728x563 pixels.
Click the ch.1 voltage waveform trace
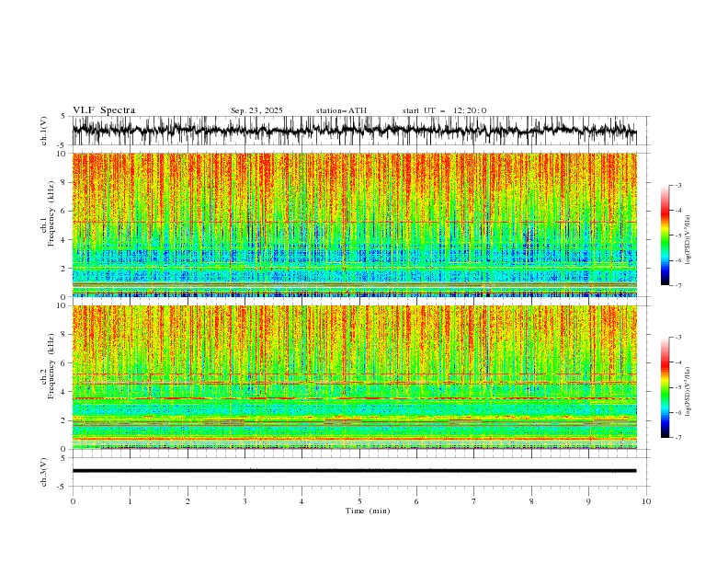pyautogui.click(x=354, y=131)
